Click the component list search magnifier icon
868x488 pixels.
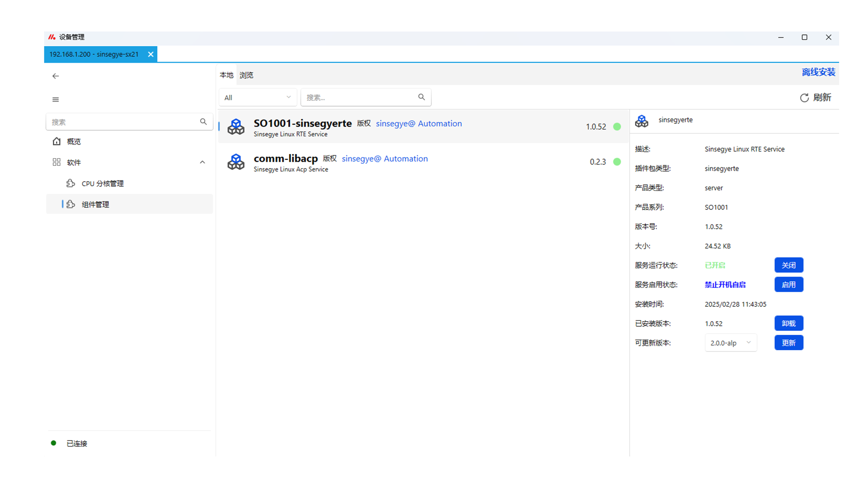tap(421, 97)
